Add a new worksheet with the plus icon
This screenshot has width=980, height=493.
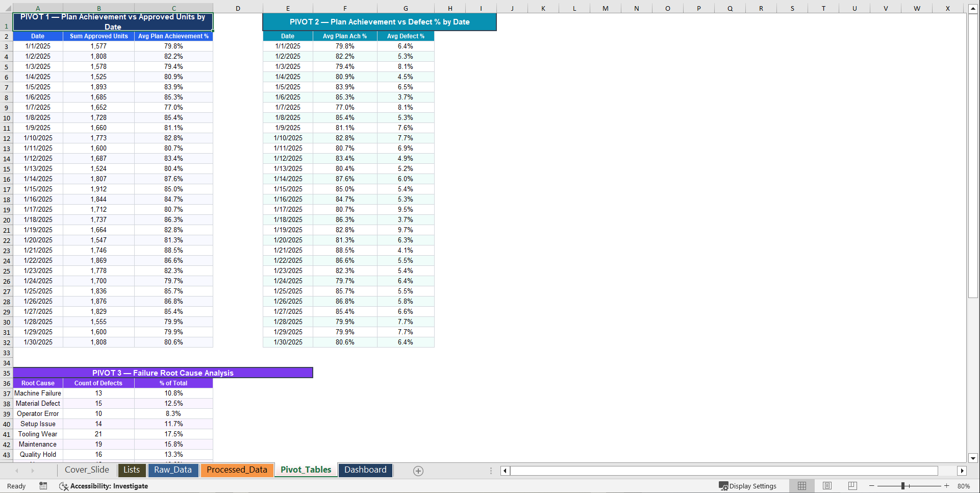click(418, 471)
